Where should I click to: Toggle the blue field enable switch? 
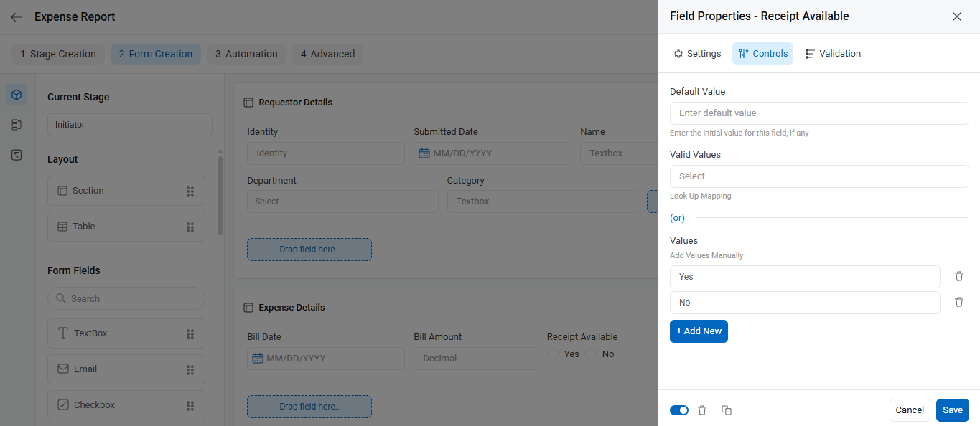pyautogui.click(x=679, y=410)
